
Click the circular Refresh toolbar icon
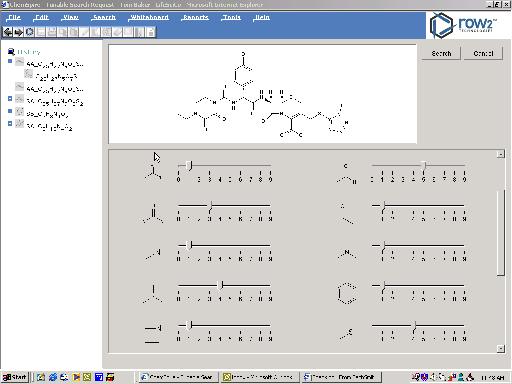point(29,32)
